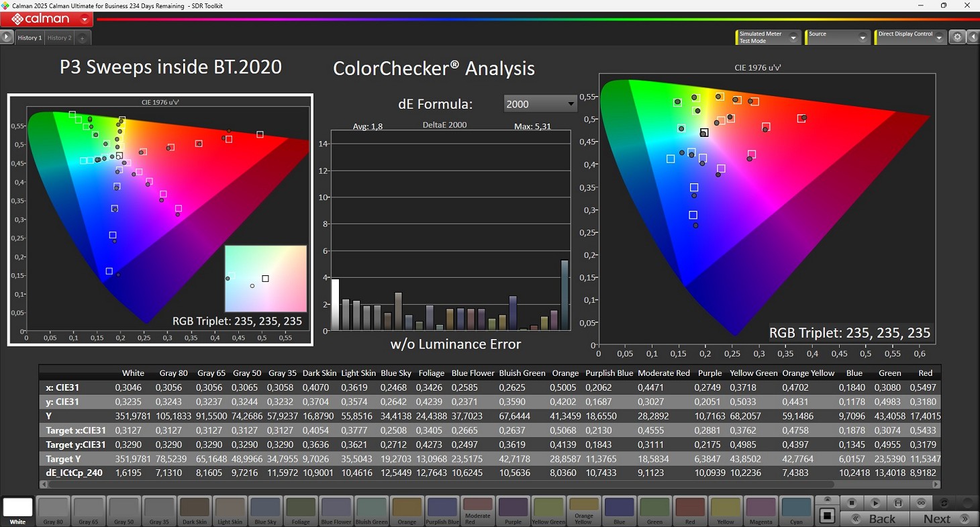Viewport: 980px width, 527px height.
Task: Select the Dark Skin patch
Action: pyautogui.click(x=195, y=511)
